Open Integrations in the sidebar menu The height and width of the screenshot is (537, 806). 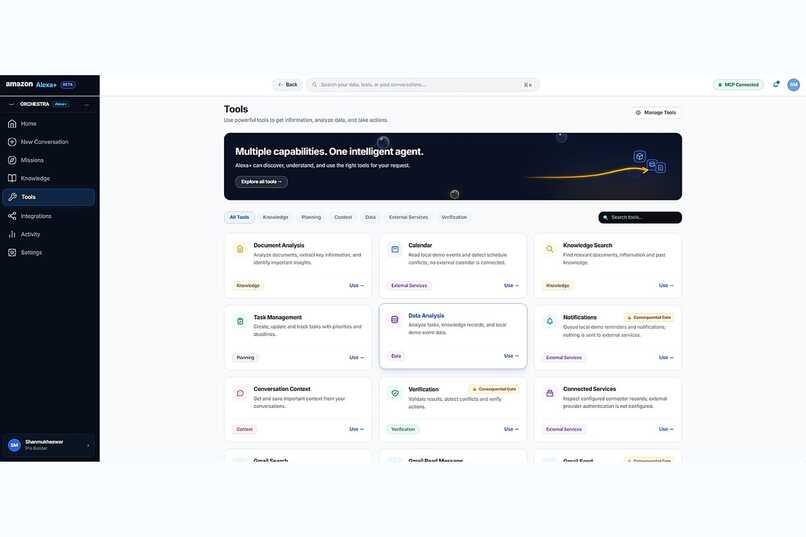[49, 216]
